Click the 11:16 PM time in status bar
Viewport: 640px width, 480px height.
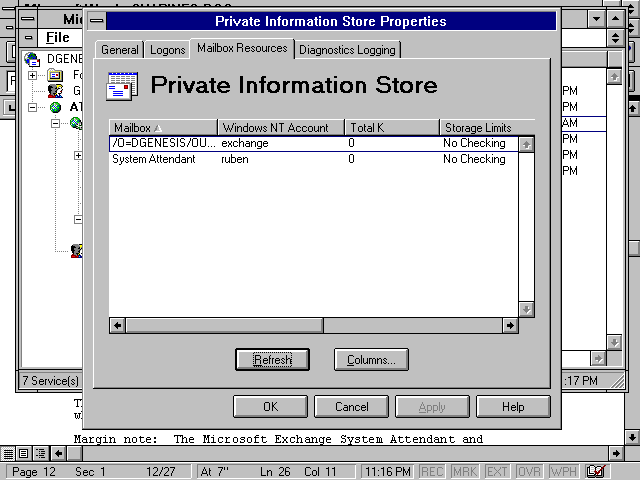(x=387, y=472)
